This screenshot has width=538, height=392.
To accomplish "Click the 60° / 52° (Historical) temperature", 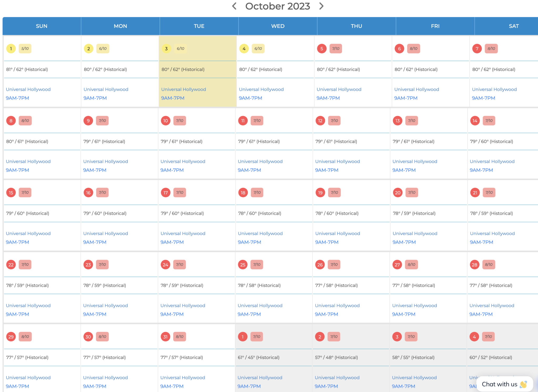I will click(x=491, y=357).
